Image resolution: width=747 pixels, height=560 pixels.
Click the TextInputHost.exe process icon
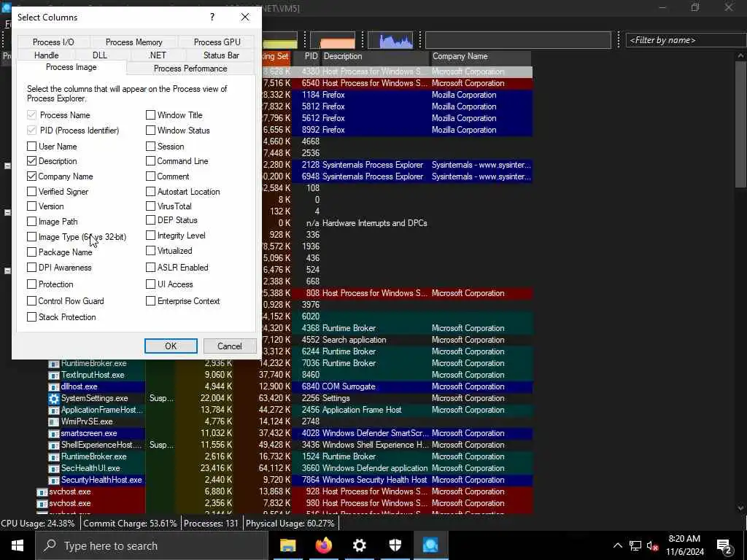[x=54, y=376]
